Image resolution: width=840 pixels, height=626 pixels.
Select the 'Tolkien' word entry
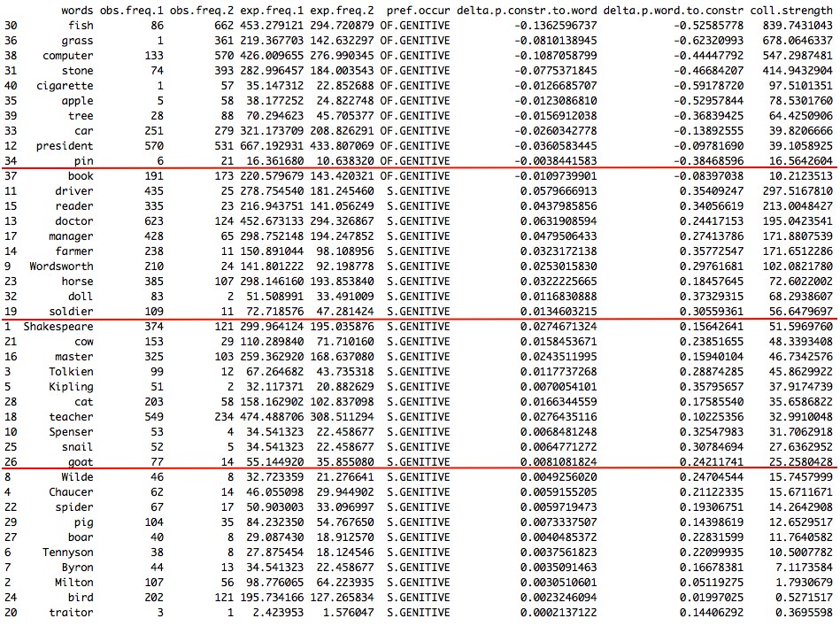[x=71, y=372]
